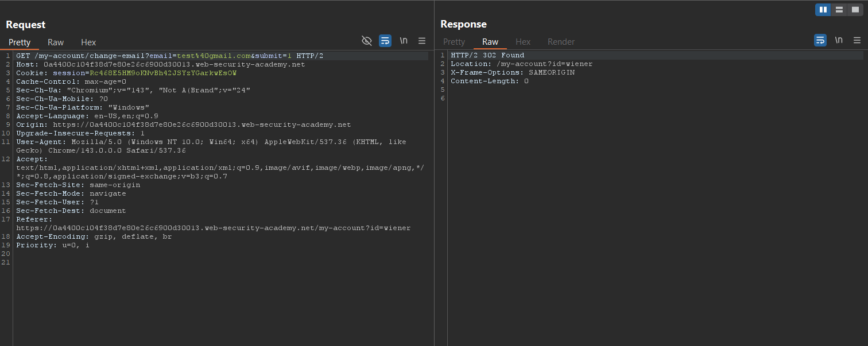Click the Response panel heading
The image size is (868, 346).
click(x=463, y=24)
